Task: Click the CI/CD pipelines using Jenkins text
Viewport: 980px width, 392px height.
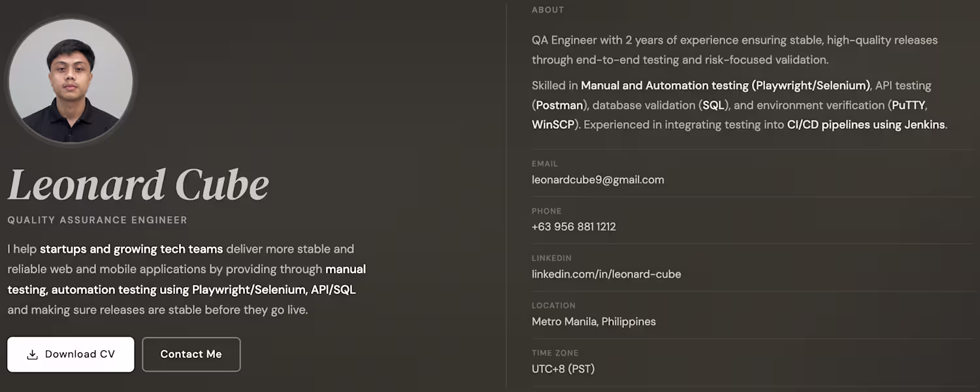Action: pyautogui.click(x=866, y=125)
